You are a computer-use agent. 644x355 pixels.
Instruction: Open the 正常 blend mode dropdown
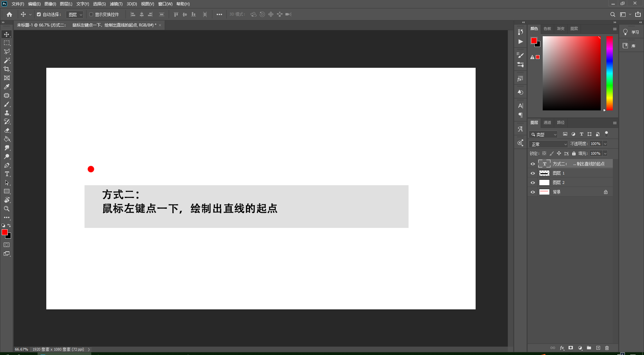(548, 144)
